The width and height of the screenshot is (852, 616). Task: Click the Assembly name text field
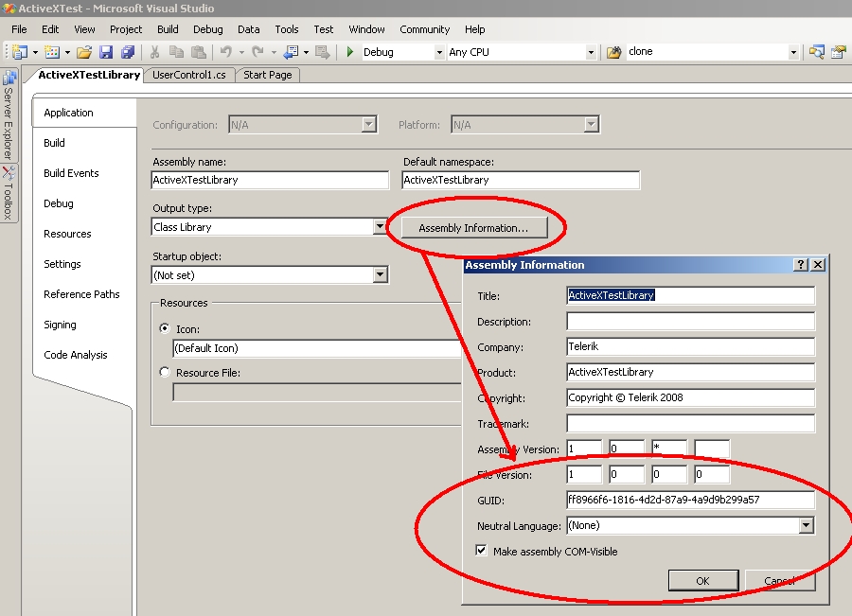point(270,180)
